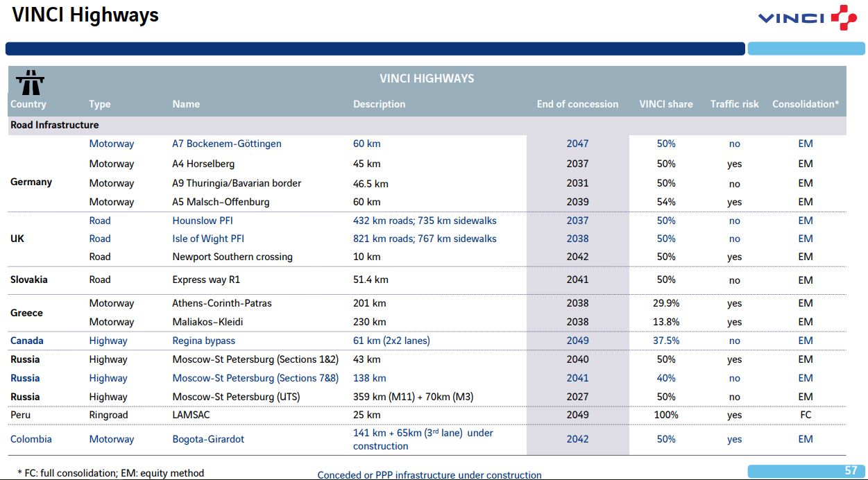Screen dimensions: 868x480
Task: Click the VINCI share column header
Action: click(x=666, y=104)
